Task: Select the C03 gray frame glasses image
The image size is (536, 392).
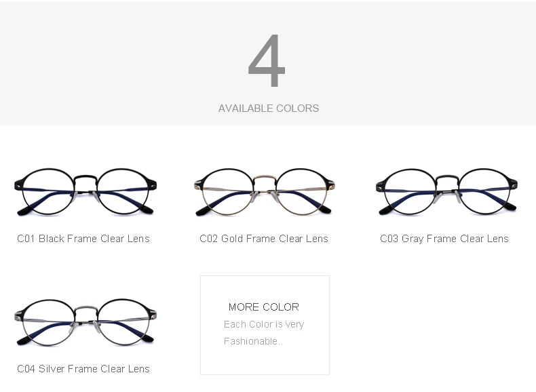Action: [x=446, y=192]
